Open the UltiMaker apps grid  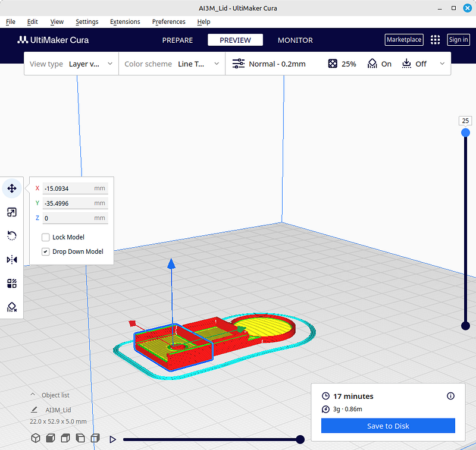tap(435, 40)
